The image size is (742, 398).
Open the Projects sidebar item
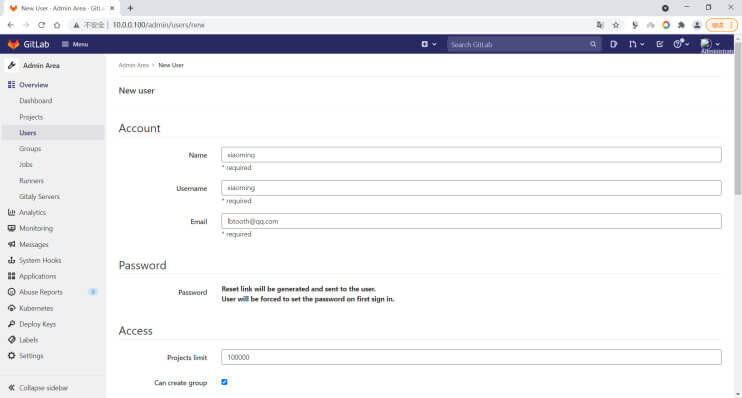[31, 117]
